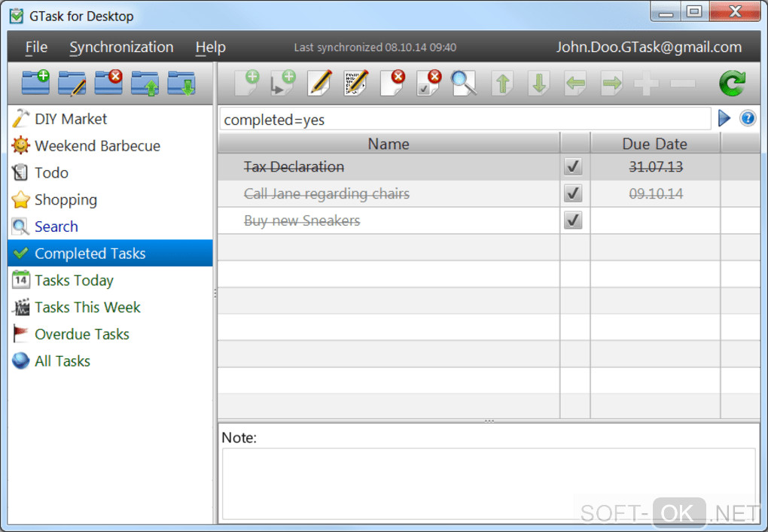This screenshot has height=532, width=768.
Task: Click the Last synchronized status text
Action: pyautogui.click(x=375, y=47)
